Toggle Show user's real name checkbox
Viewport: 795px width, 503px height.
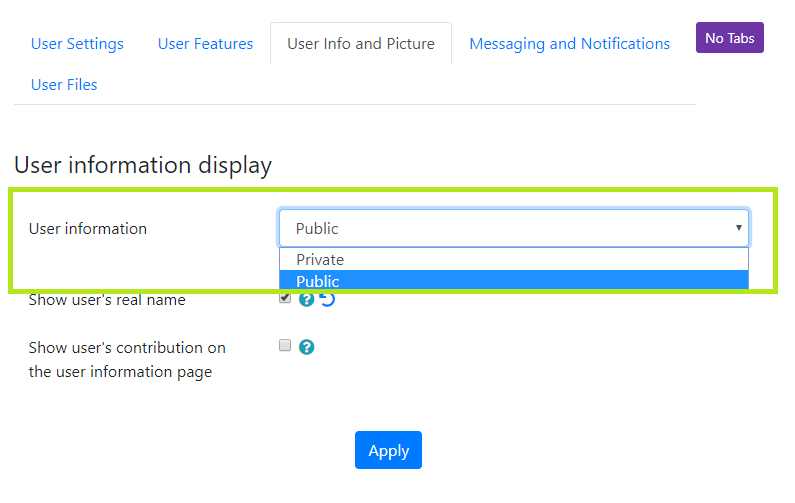tap(285, 297)
